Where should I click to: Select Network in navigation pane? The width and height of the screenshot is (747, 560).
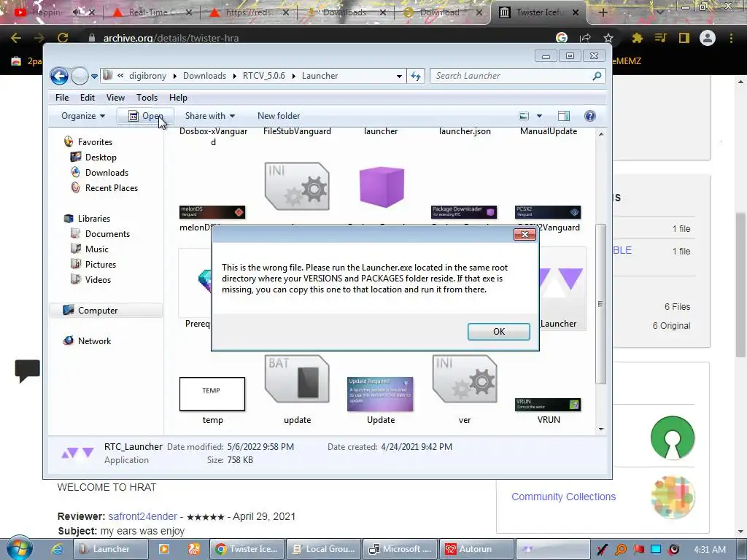94,341
